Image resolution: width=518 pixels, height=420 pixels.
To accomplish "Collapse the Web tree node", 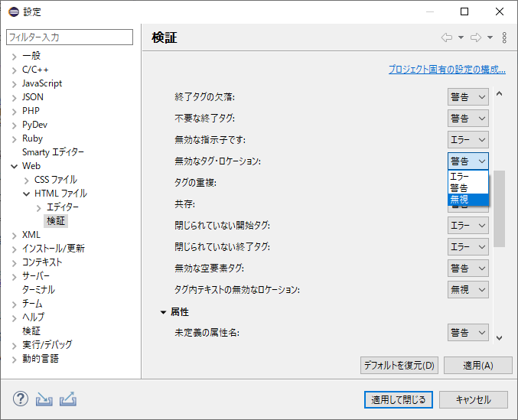I will coord(15,166).
